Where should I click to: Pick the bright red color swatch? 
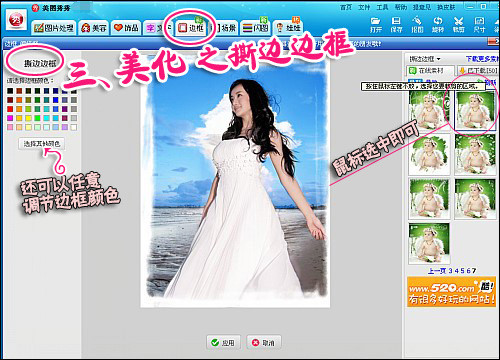10,109
